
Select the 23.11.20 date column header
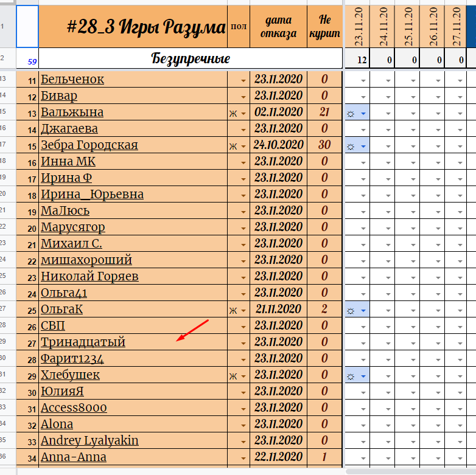[x=357, y=26]
